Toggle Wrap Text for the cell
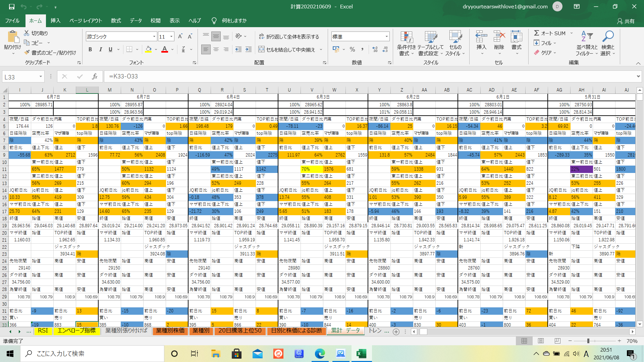Image resolution: width=644 pixels, height=362 pixels. 289,36
